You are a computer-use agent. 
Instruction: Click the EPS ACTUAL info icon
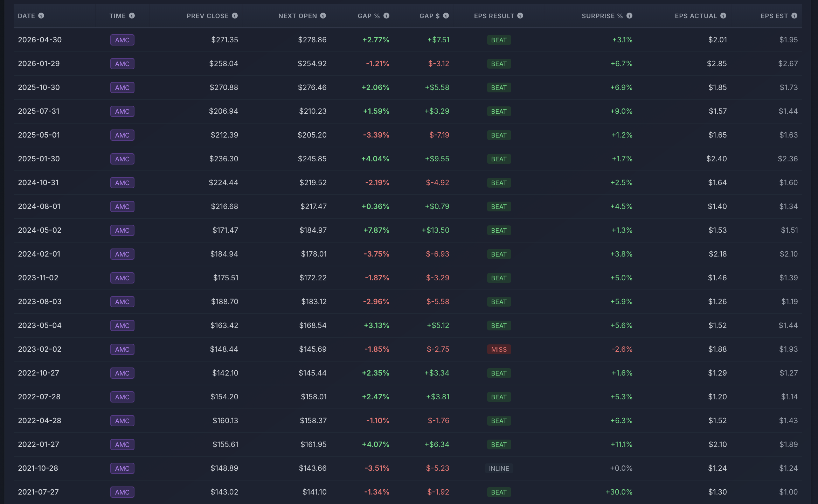(723, 16)
